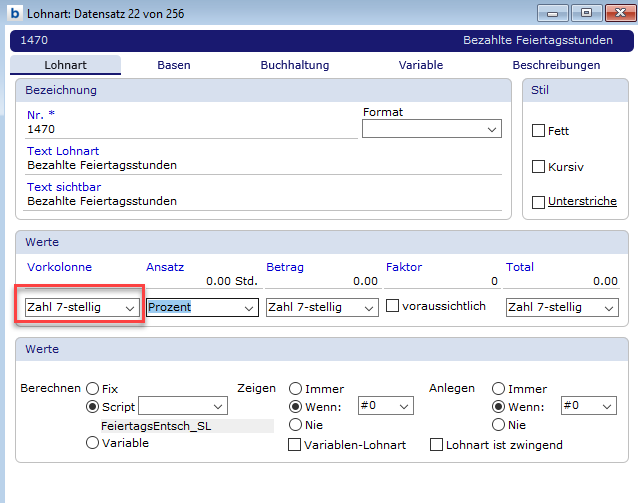Maximize the Lohnart window

pos(586,13)
